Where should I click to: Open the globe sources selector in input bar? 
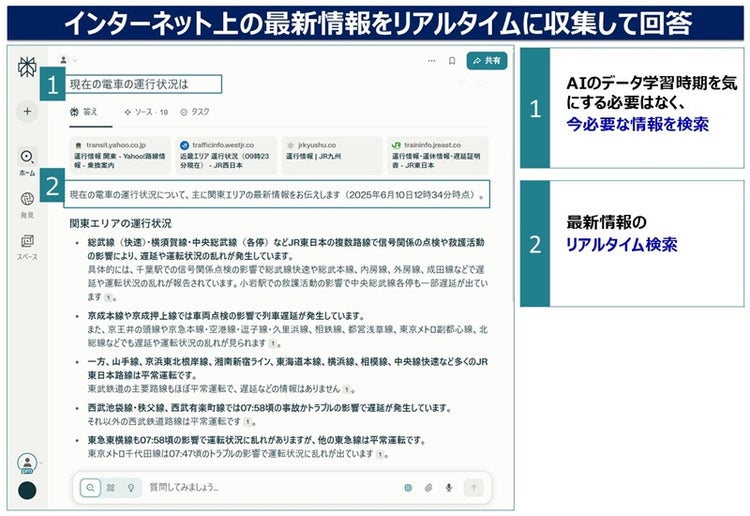tap(408, 488)
